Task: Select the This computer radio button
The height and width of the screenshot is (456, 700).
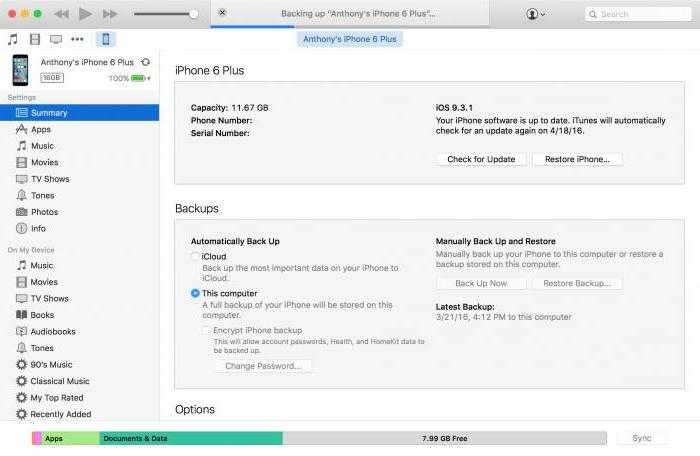Action: 195,293
